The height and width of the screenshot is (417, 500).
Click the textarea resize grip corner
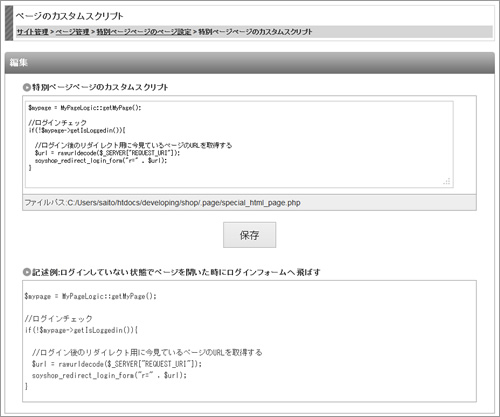tap(447, 181)
